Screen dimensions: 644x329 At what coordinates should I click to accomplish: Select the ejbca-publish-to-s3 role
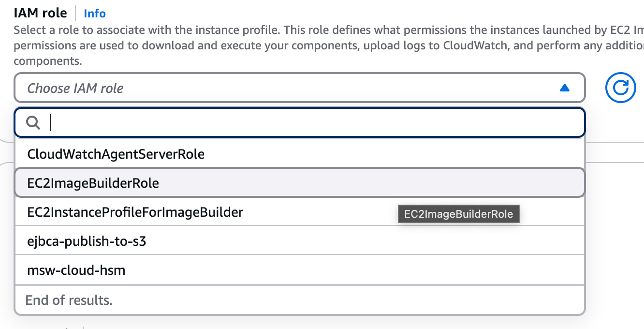tap(87, 241)
